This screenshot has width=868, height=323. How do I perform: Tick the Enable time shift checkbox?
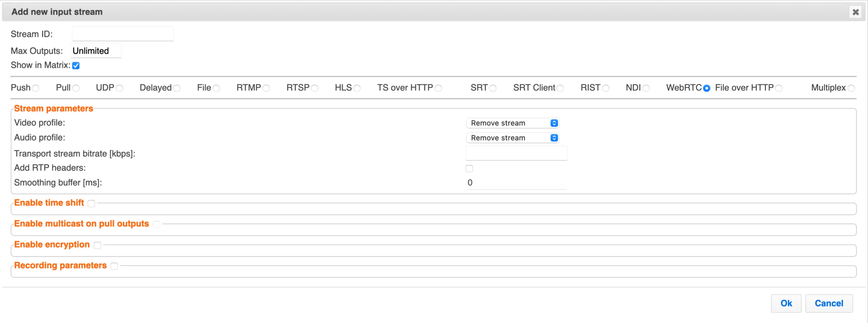[91, 204]
